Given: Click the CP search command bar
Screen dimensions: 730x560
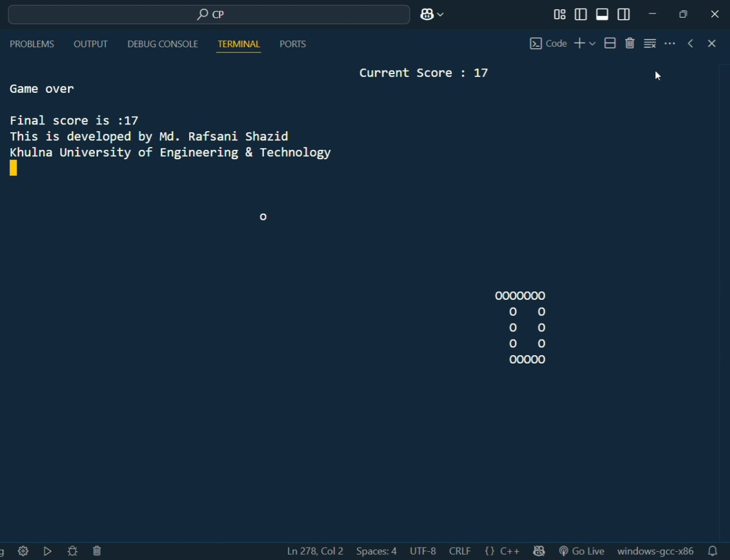Looking at the screenshot, I should tap(209, 15).
